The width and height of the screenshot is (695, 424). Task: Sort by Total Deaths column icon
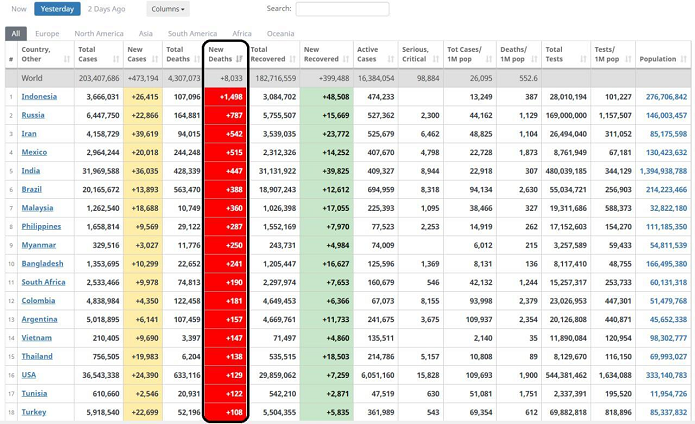(x=195, y=59)
